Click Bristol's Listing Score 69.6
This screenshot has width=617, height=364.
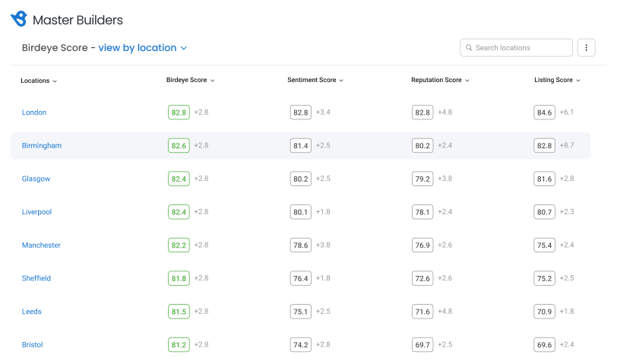click(x=545, y=345)
